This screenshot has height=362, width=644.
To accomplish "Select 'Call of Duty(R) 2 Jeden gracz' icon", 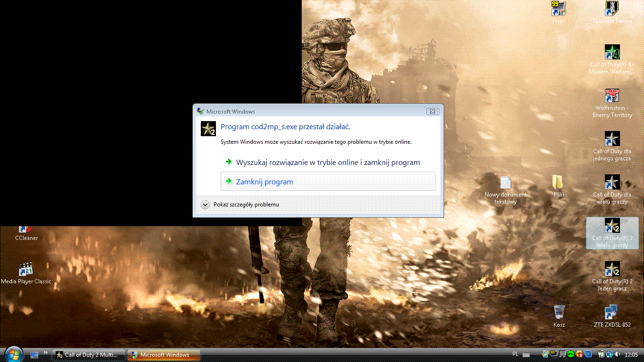I will pyautogui.click(x=612, y=269).
